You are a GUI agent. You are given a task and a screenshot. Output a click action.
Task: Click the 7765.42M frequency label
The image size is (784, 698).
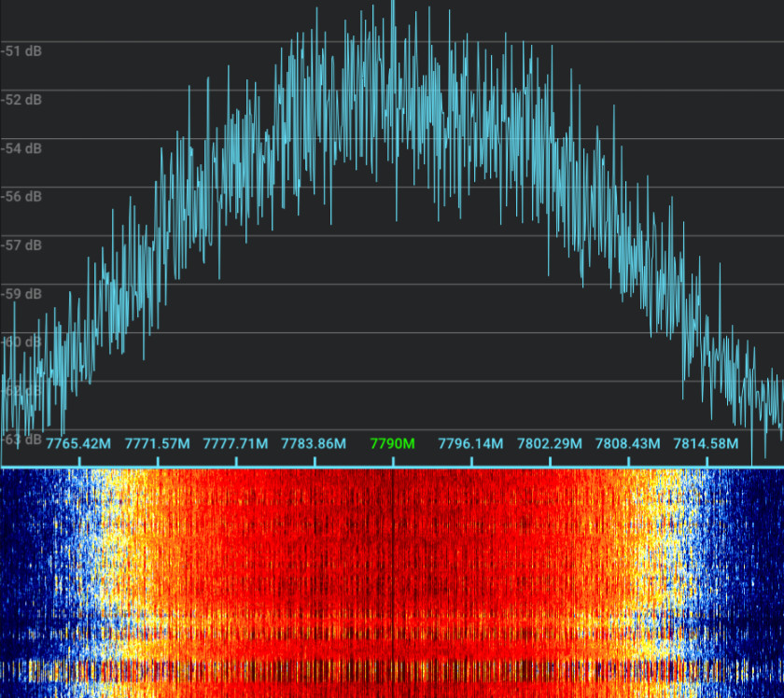(x=79, y=443)
